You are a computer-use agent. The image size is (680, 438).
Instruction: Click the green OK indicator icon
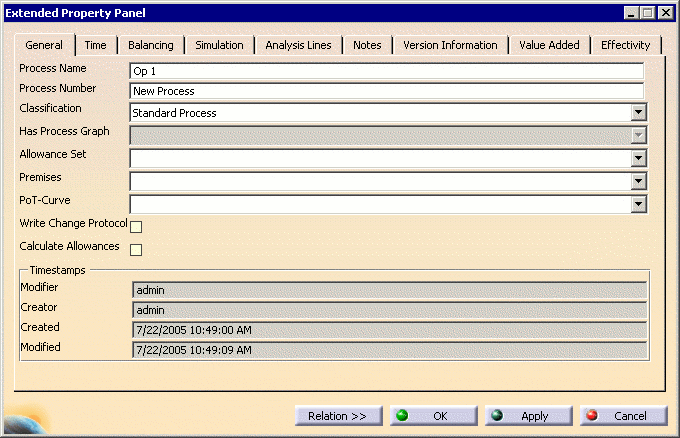point(402,415)
